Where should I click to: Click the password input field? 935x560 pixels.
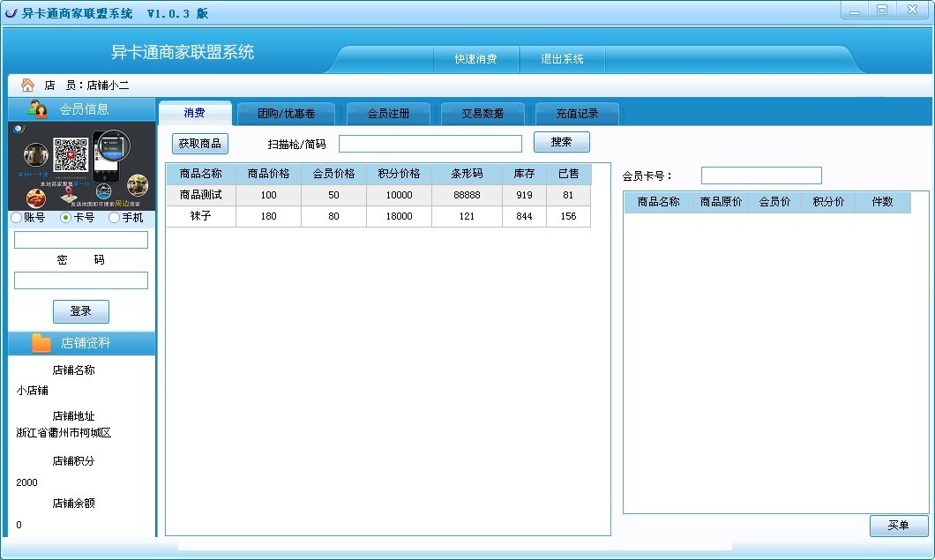click(81, 280)
